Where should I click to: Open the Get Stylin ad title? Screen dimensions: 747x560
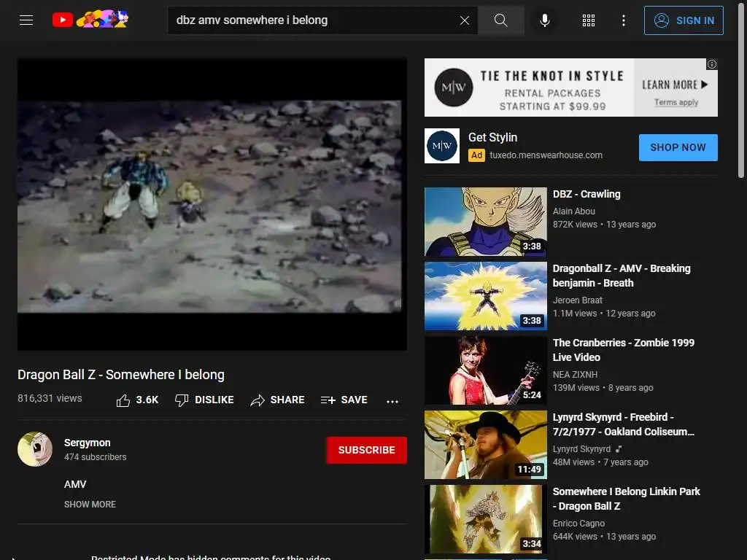pos(492,137)
